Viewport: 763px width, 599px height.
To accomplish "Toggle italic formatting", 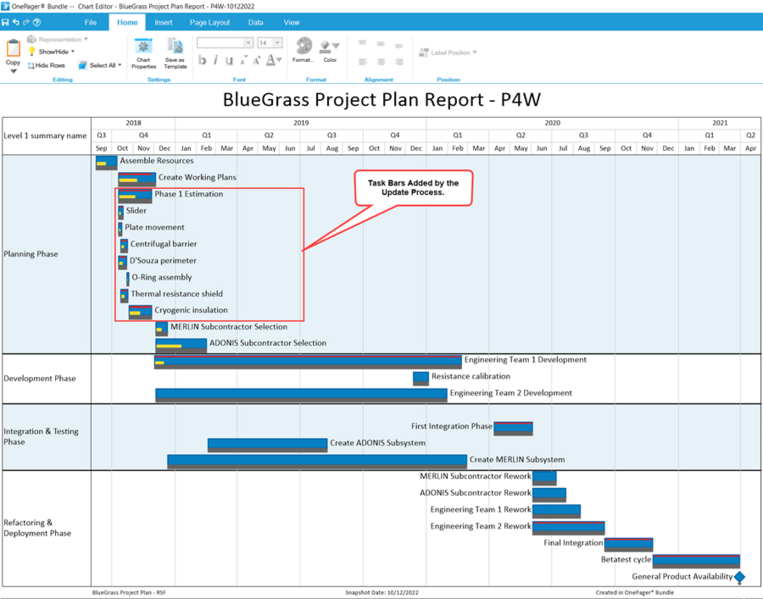I will [216, 60].
